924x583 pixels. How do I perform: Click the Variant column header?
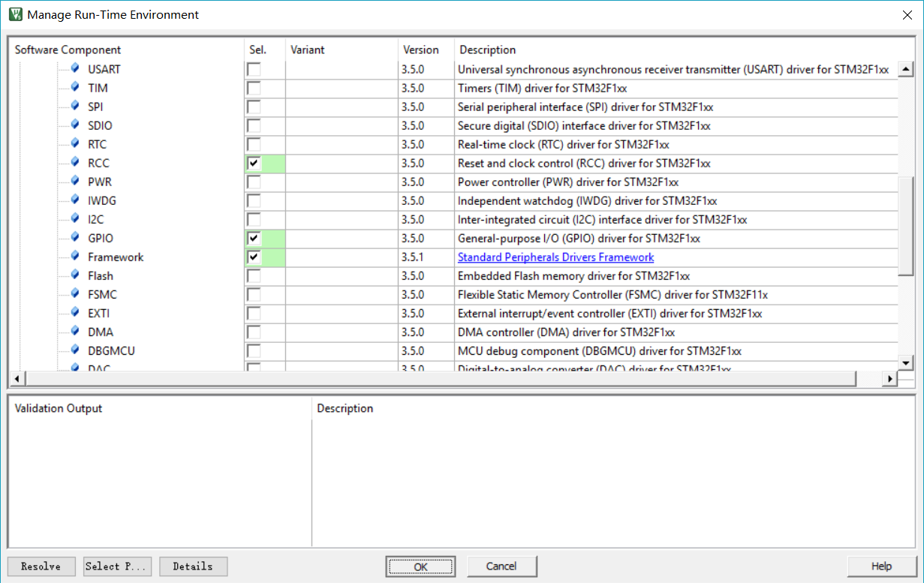click(x=308, y=50)
